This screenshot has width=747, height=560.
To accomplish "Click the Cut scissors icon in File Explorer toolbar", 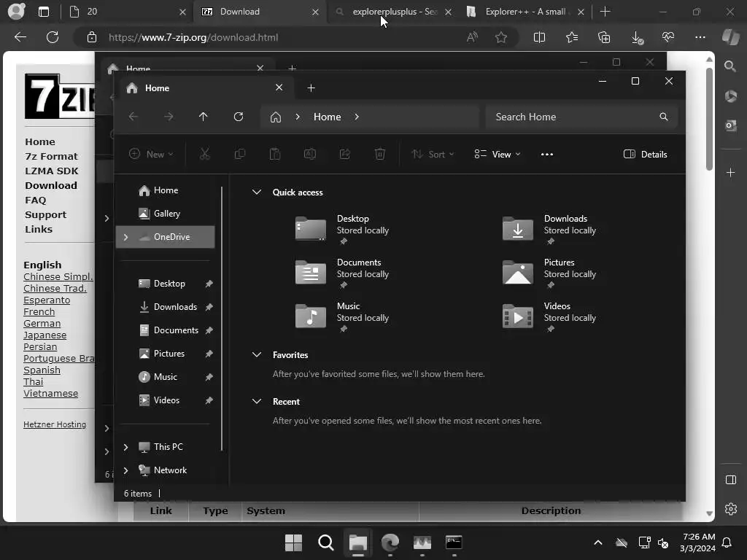I will click(x=204, y=154).
